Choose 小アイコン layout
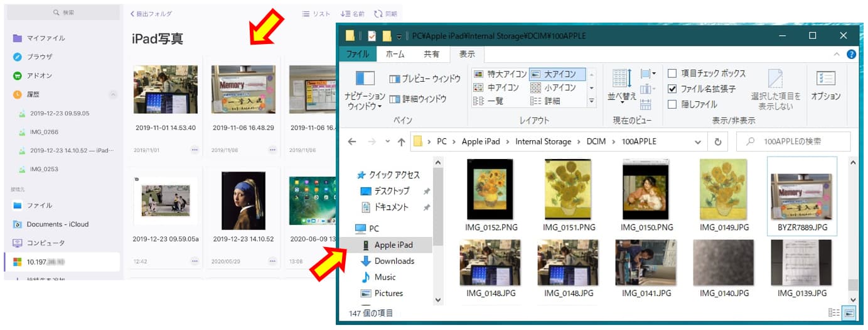This screenshot has width=868, height=330. (554, 87)
